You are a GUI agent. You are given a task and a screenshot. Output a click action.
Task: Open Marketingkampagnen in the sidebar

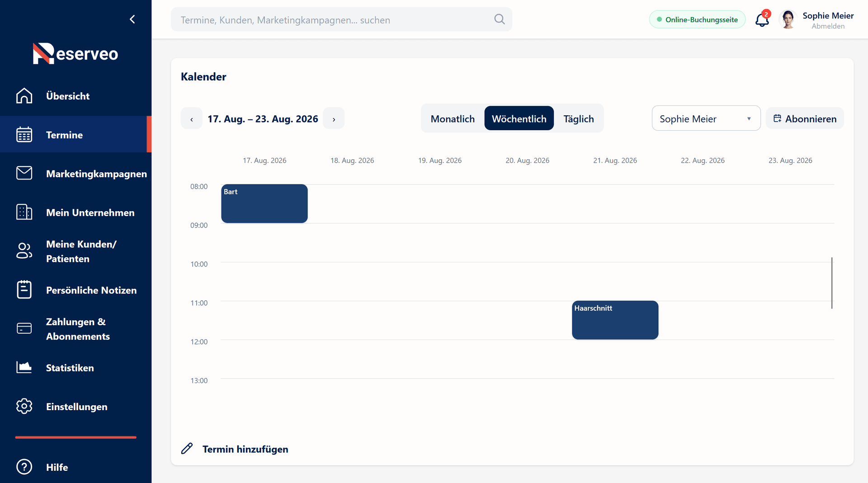coord(76,174)
